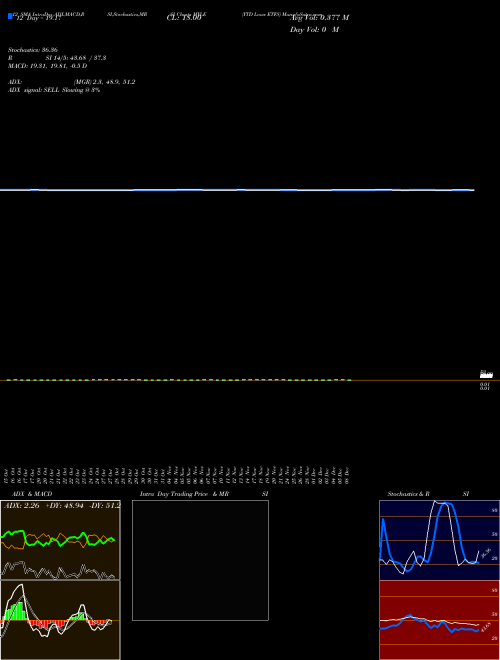Screen dimensions: 500x660
Task: Click the 'CL: 18.00' close price label
Action: (184, 18)
